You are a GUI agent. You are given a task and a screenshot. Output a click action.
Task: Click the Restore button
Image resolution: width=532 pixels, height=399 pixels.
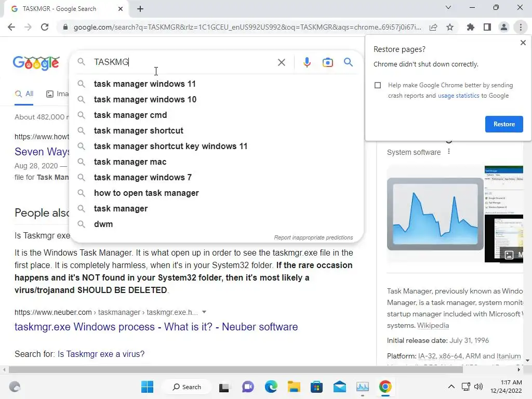pyautogui.click(x=504, y=124)
